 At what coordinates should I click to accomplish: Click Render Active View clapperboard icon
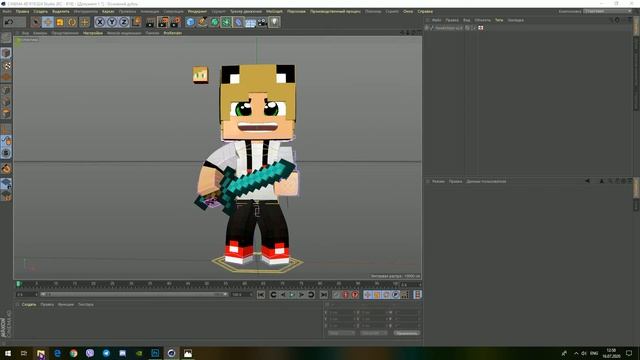(x=150, y=22)
